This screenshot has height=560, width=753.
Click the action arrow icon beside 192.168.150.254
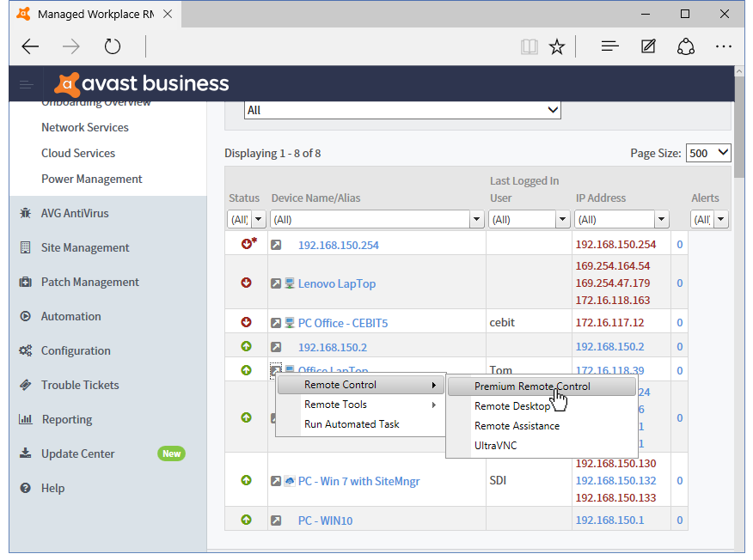coord(276,245)
